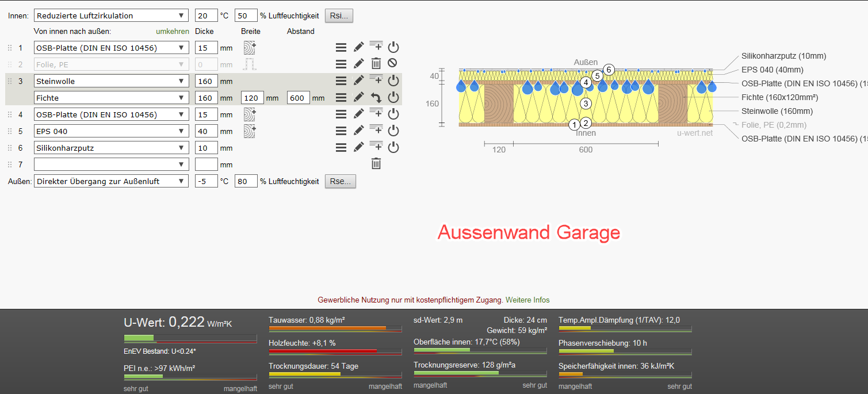Delete the Folie, PE layer via trash icon
Viewport: 868px width, 394px height.
tap(376, 64)
